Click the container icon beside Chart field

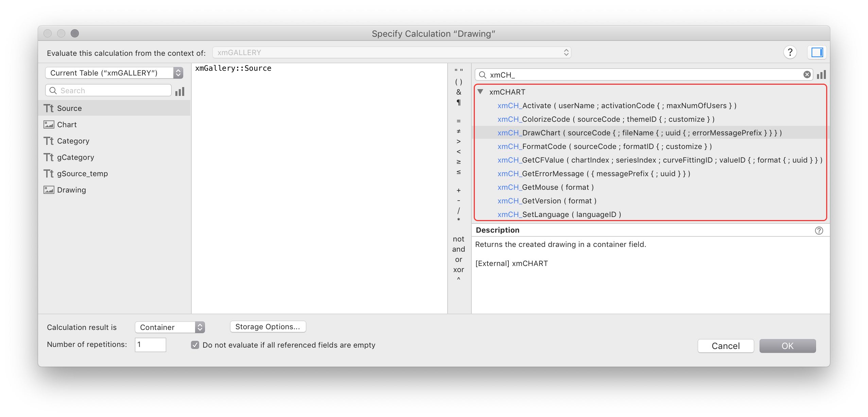49,124
